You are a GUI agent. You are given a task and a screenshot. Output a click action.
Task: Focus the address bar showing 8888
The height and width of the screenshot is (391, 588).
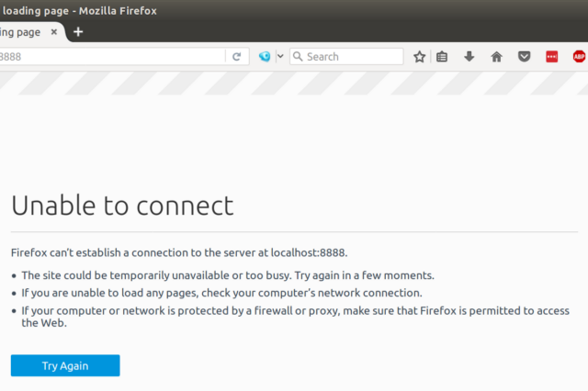click(110, 57)
